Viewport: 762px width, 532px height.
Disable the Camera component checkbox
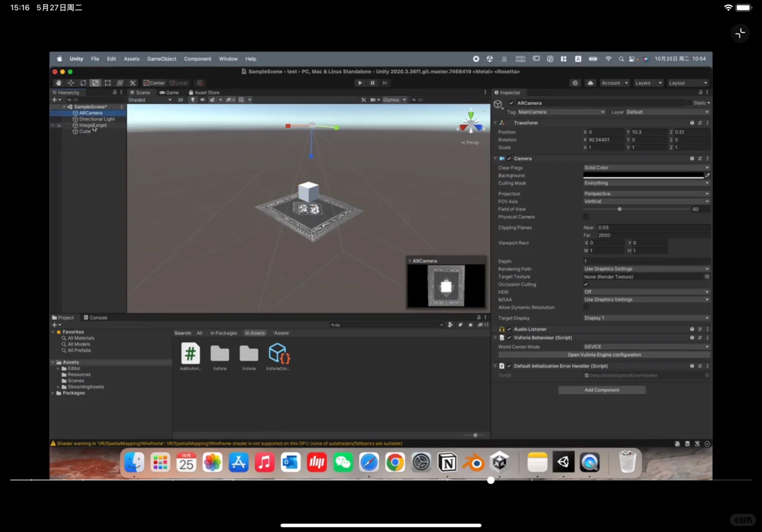[509, 159]
